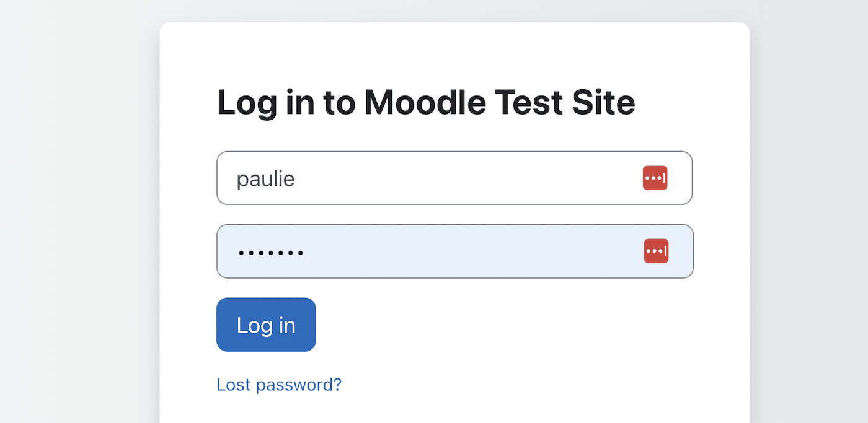This screenshot has height=423, width=868.
Task: Click the LastPass icon in the password field
Action: pyautogui.click(x=656, y=251)
